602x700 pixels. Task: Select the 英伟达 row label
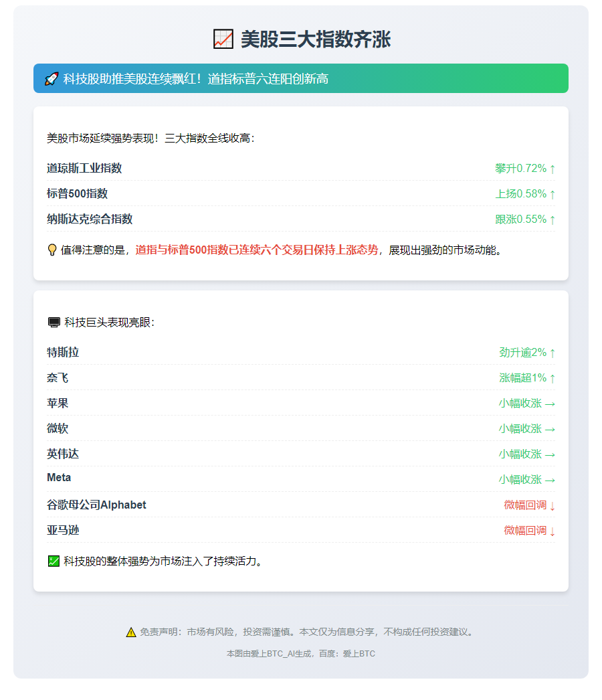[63, 454]
